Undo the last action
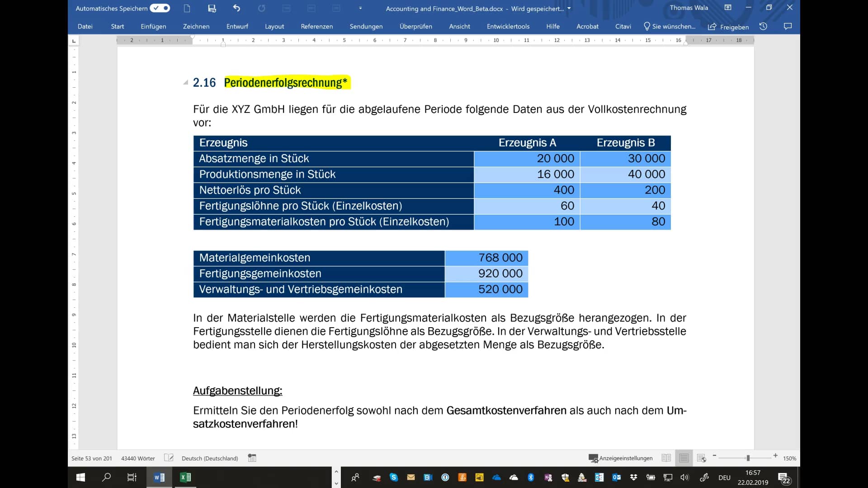 [x=236, y=8]
